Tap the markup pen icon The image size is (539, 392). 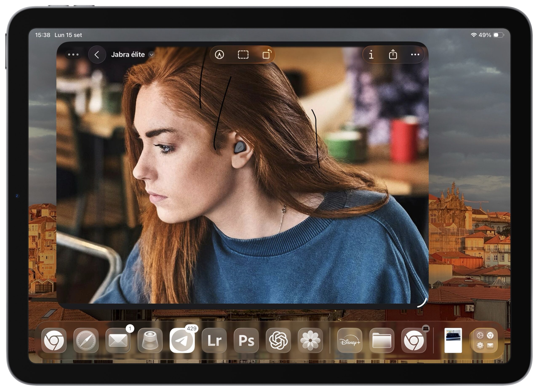[219, 55]
